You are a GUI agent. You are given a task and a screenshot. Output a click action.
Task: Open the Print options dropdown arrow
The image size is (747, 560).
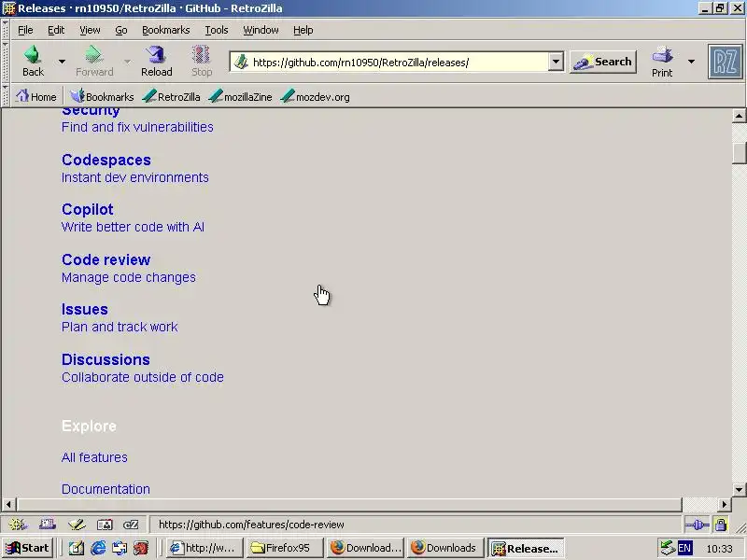point(691,62)
